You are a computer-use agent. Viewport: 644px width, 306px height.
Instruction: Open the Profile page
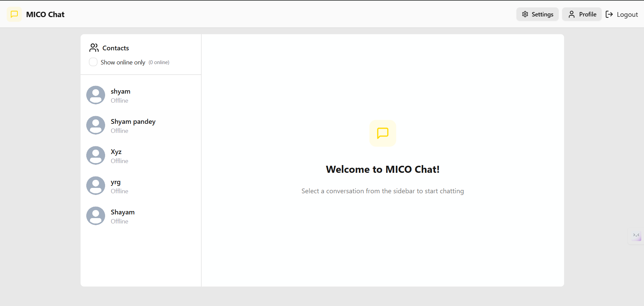point(582,14)
